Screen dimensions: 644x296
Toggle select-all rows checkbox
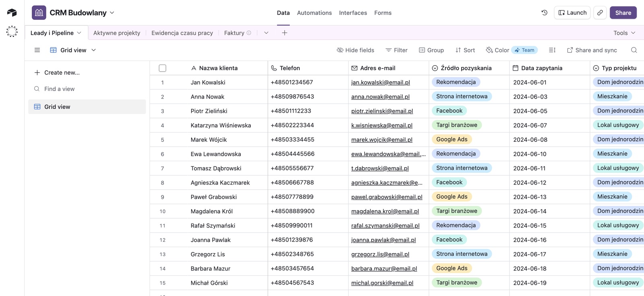click(x=163, y=68)
